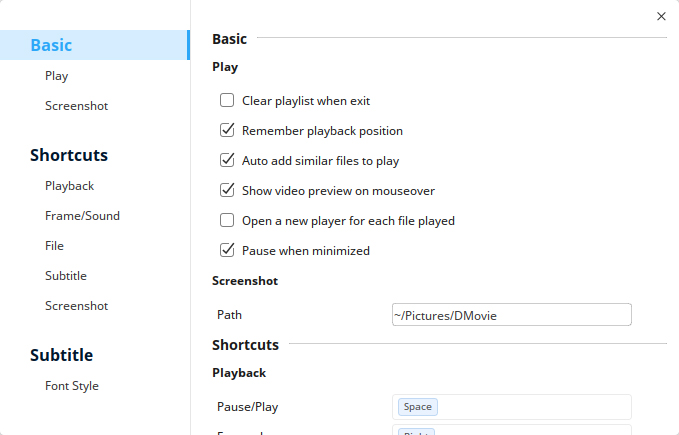Select the Shortcuts category heading

point(69,155)
